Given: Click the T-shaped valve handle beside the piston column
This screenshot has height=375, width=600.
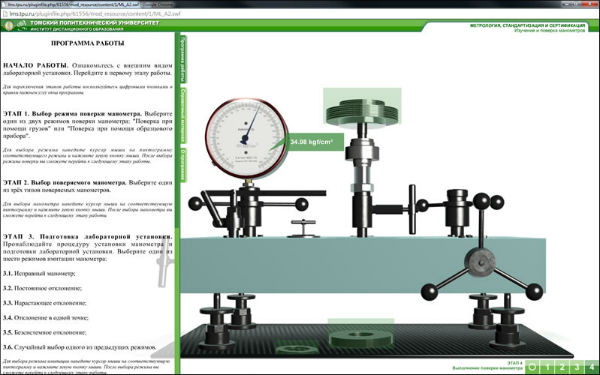Looking at the screenshot, I should (x=412, y=209).
